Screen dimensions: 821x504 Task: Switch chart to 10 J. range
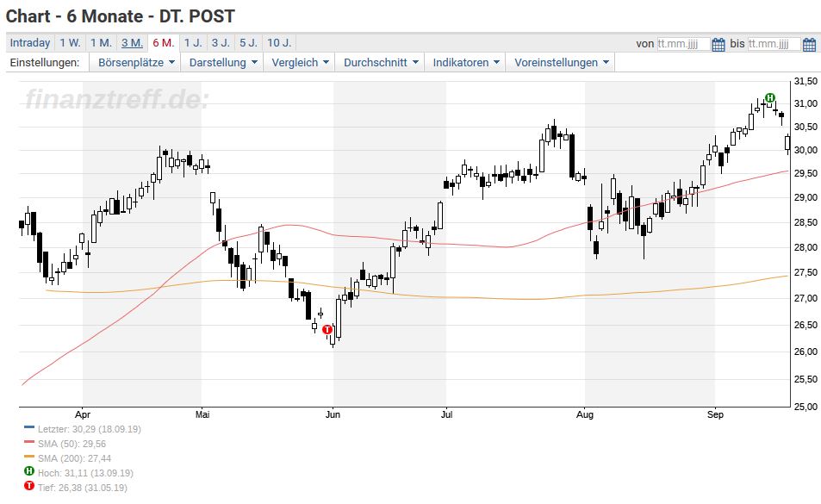point(279,43)
